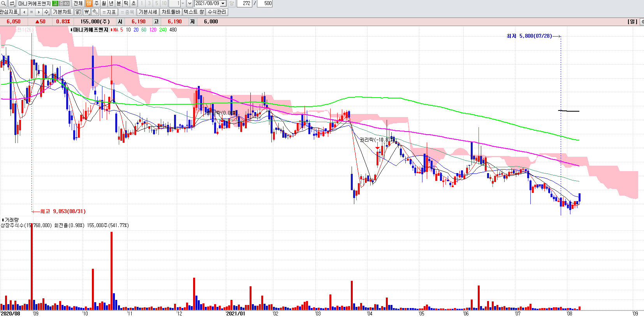
Task: Click the MA 20 blue legend label
Action: pyautogui.click(x=136, y=30)
